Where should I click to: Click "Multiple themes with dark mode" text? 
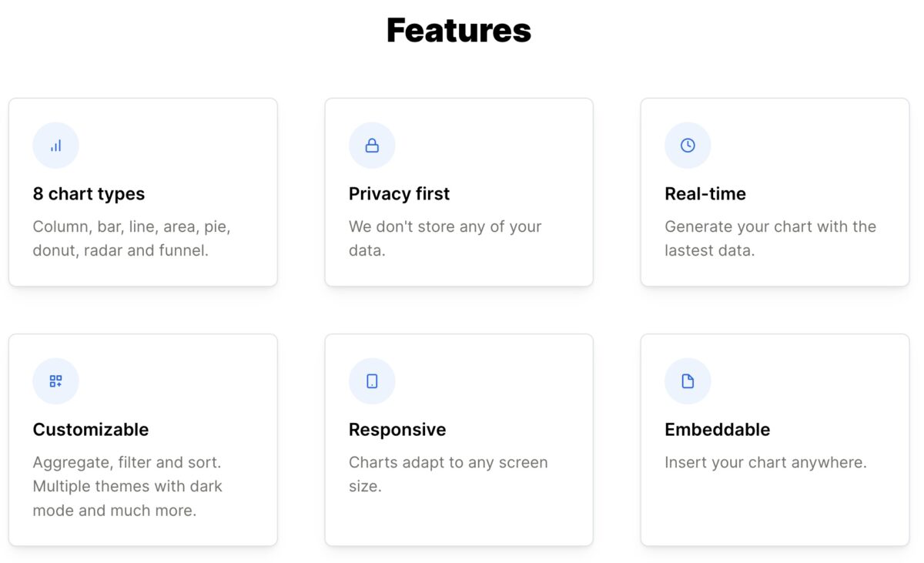pyautogui.click(x=127, y=487)
